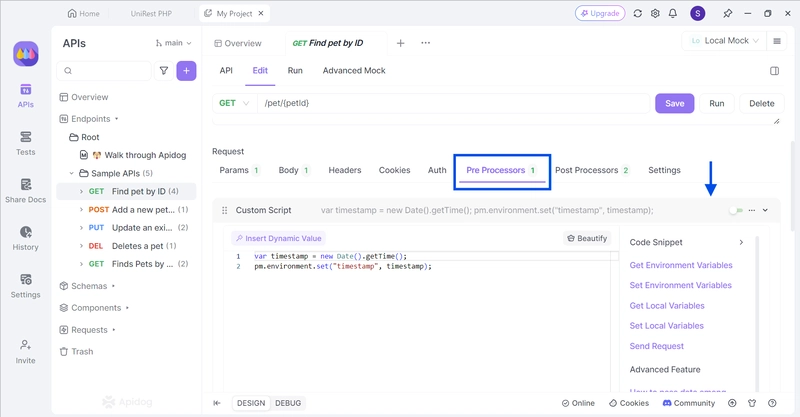The width and height of the screenshot is (800, 417).
Task: Switch to DESIGN mode
Action: click(251, 403)
